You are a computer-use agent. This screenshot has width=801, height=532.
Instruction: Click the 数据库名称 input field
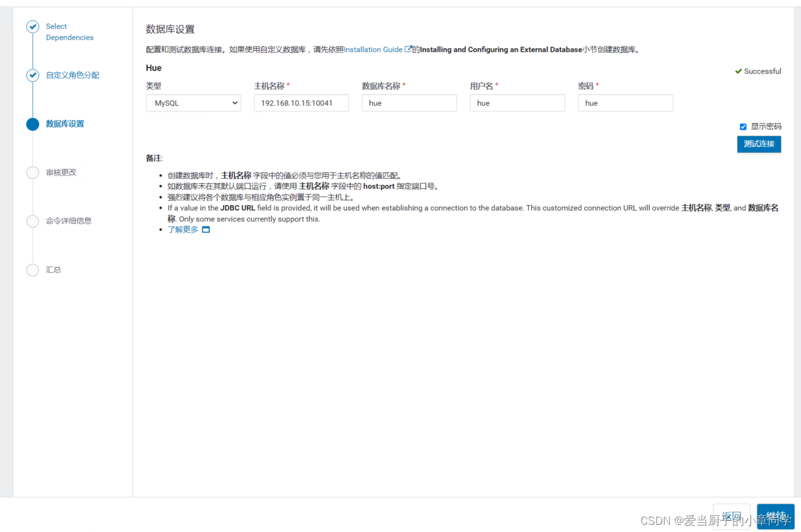coord(409,103)
